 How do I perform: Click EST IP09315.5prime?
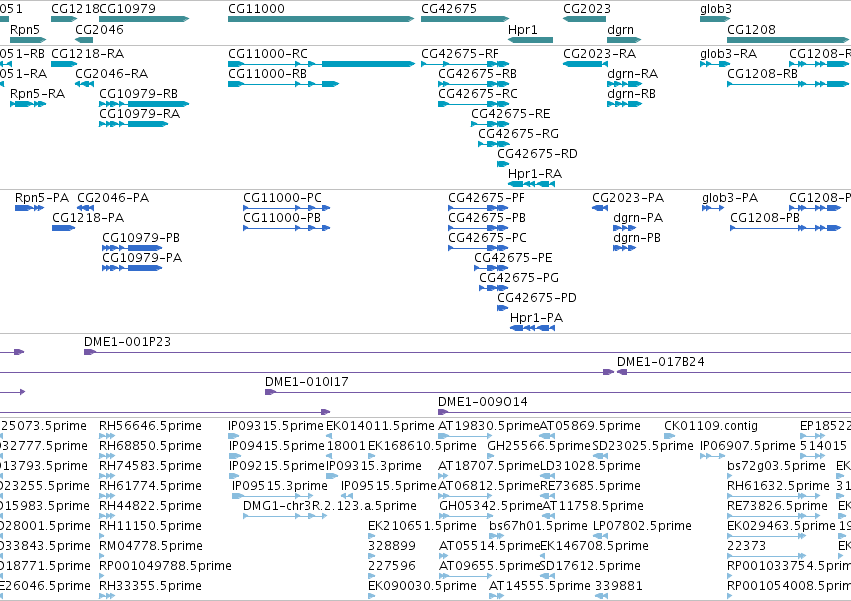(x=234, y=436)
